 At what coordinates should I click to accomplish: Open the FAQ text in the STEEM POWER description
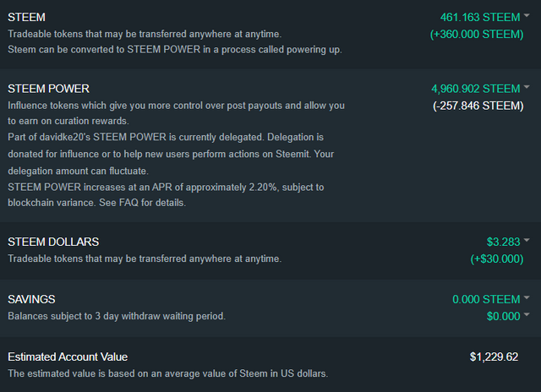(x=128, y=203)
